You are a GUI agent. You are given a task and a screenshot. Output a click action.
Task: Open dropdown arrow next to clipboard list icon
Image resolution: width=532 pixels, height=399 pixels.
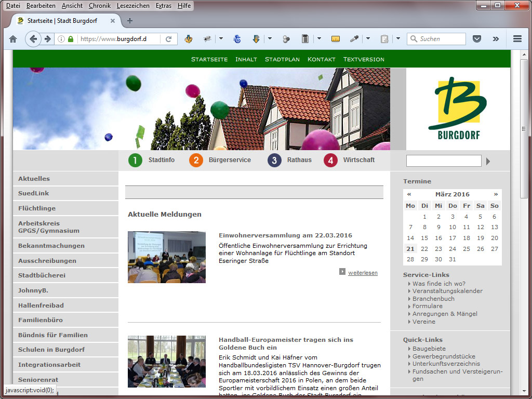[x=319, y=38]
